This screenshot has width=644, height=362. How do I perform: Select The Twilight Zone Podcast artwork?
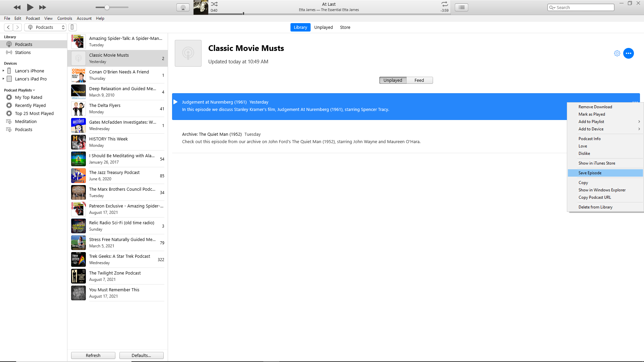pos(78,276)
